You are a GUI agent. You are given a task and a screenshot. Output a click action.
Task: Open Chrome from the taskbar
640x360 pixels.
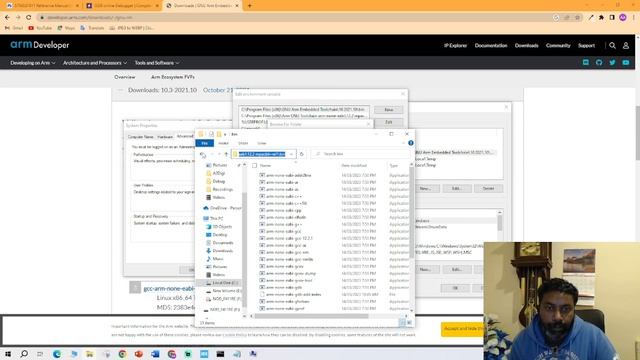point(122,354)
